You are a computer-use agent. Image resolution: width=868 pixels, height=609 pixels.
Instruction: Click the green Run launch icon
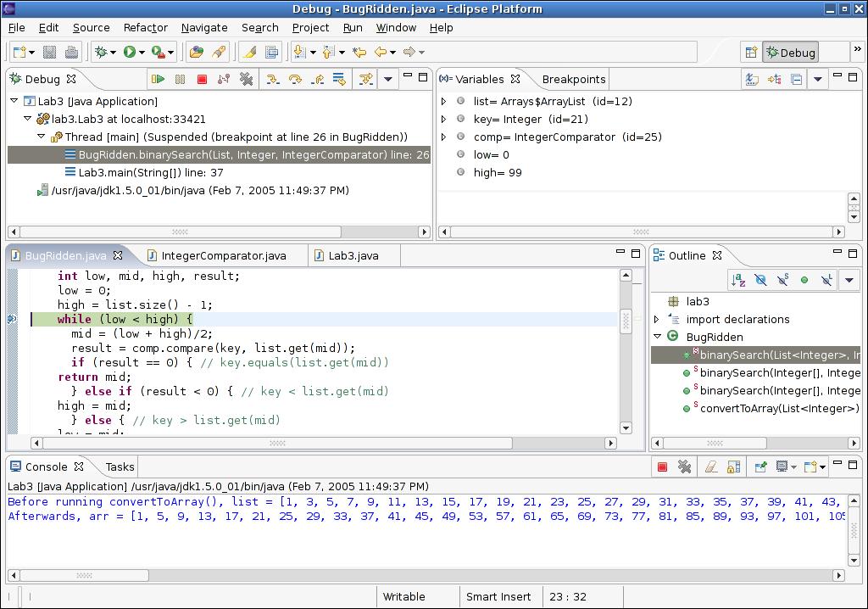click(130, 52)
